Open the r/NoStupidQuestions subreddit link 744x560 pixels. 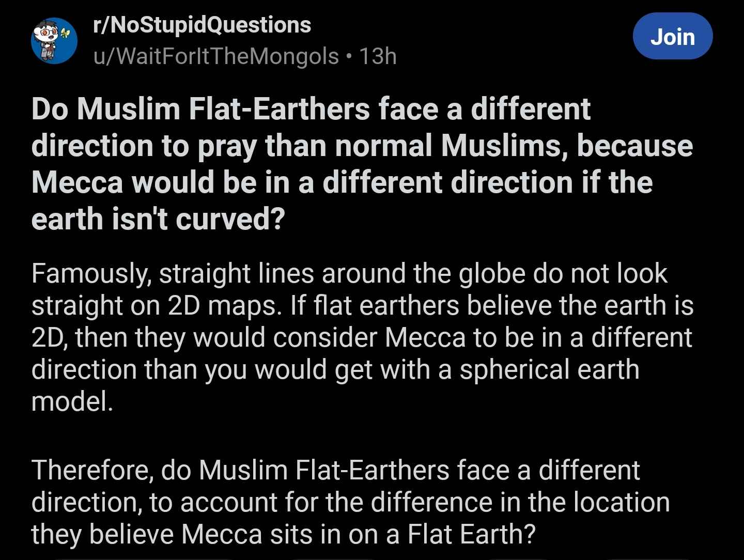pos(202,24)
